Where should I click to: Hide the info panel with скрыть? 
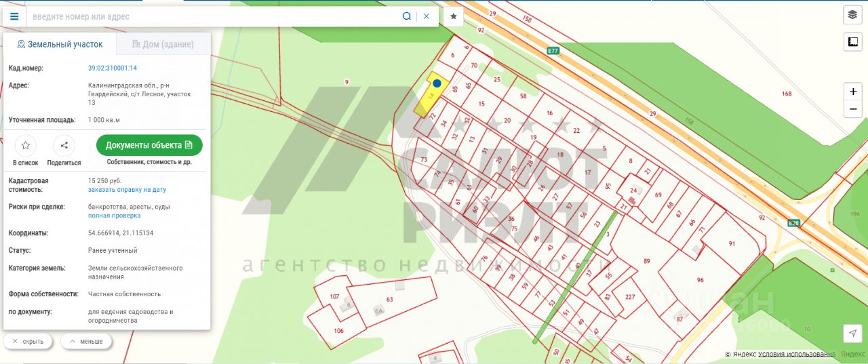pos(28,341)
